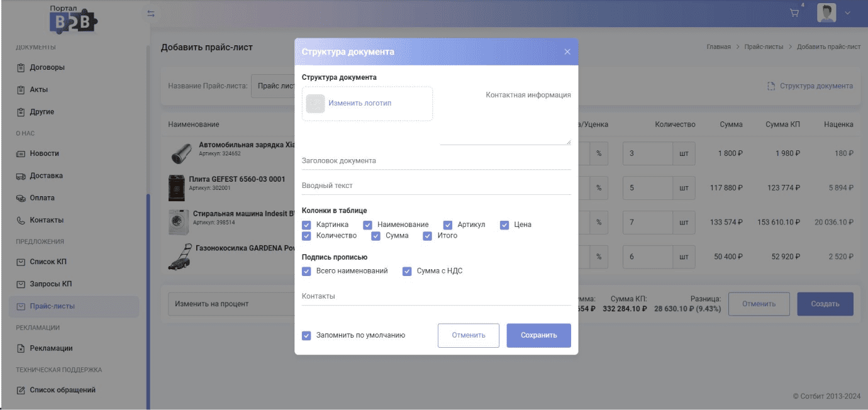The image size is (868, 410).
Task: Click the logo placeholder image in dialog
Action: click(x=315, y=103)
